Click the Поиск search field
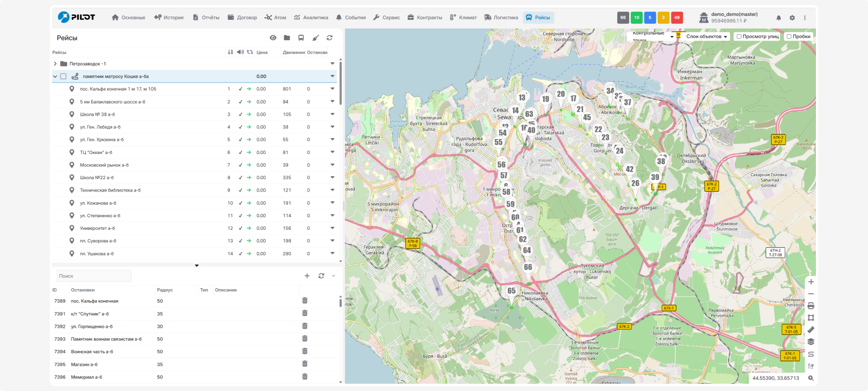The image size is (868, 391). [x=94, y=276]
